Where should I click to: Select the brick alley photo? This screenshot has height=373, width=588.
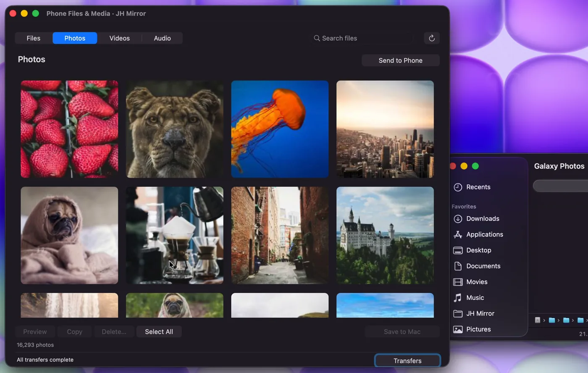pyautogui.click(x=280, y=236)
